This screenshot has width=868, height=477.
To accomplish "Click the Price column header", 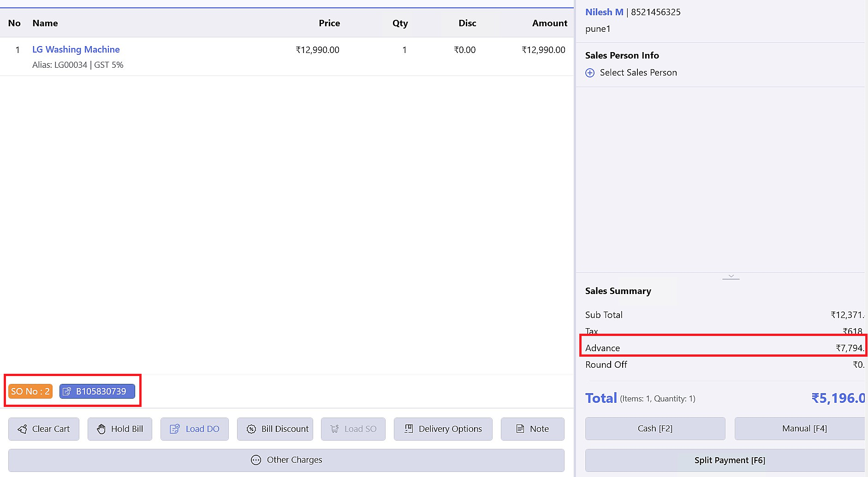I will [x=329, y=23].
